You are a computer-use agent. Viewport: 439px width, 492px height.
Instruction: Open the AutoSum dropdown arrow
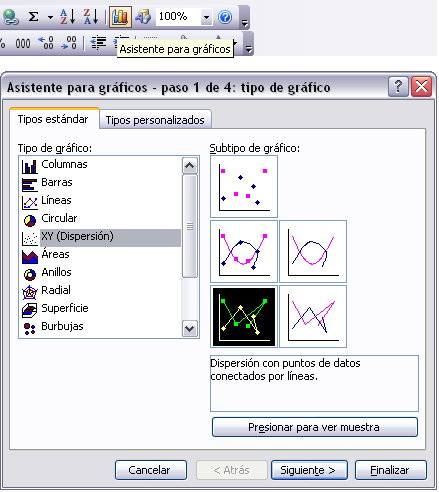[50, 17]
